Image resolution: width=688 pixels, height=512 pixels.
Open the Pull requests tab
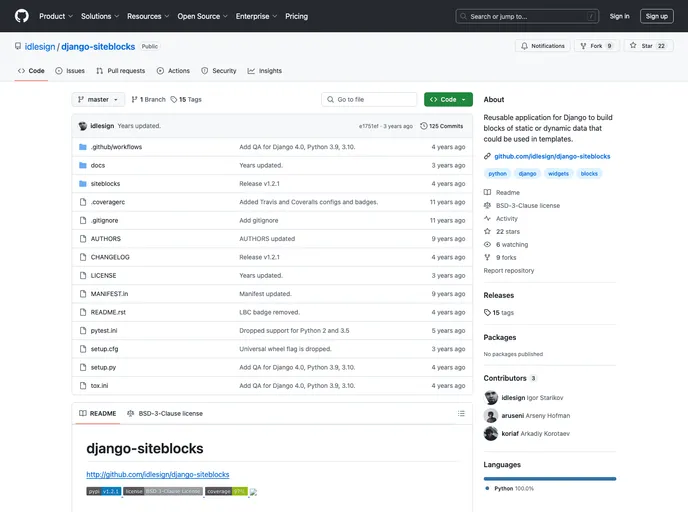[x=121, y=71]
